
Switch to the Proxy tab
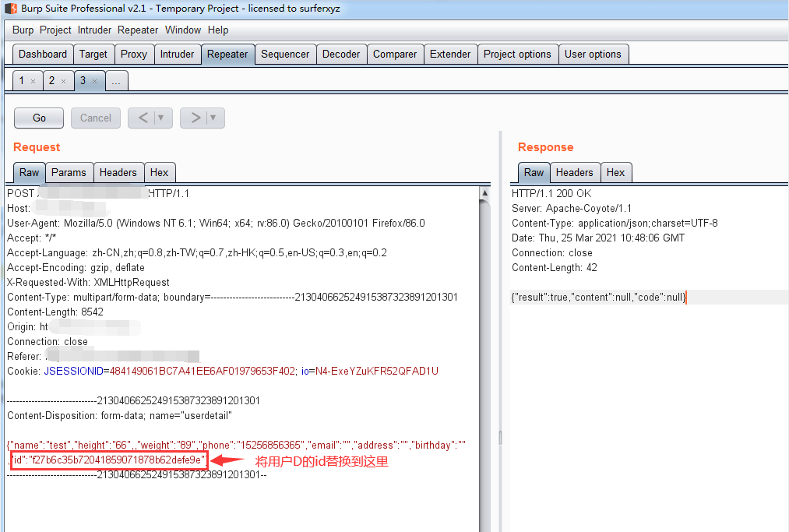(x=134, y=55)
